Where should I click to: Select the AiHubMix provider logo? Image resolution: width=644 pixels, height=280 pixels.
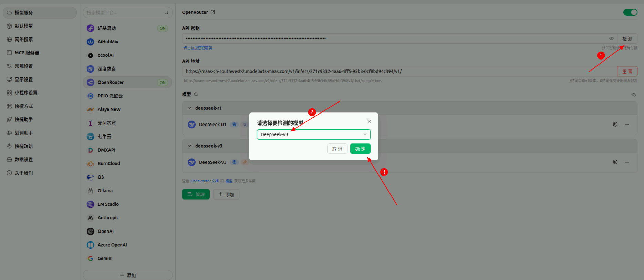pyautogui.click(x=91, y=42)
